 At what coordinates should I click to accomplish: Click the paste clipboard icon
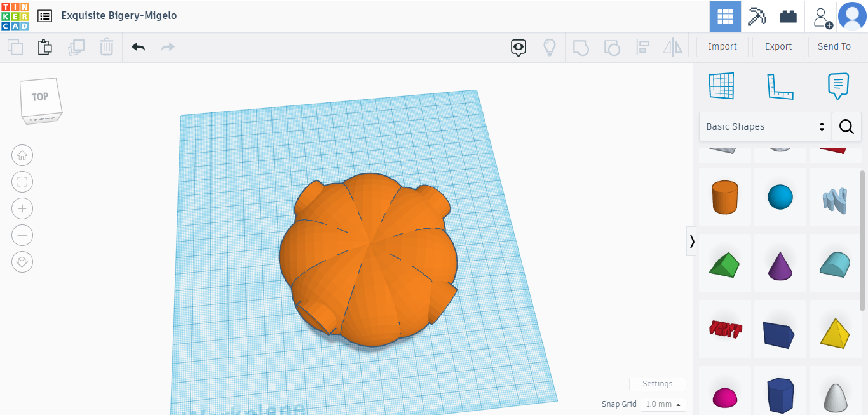coord(44,47)
